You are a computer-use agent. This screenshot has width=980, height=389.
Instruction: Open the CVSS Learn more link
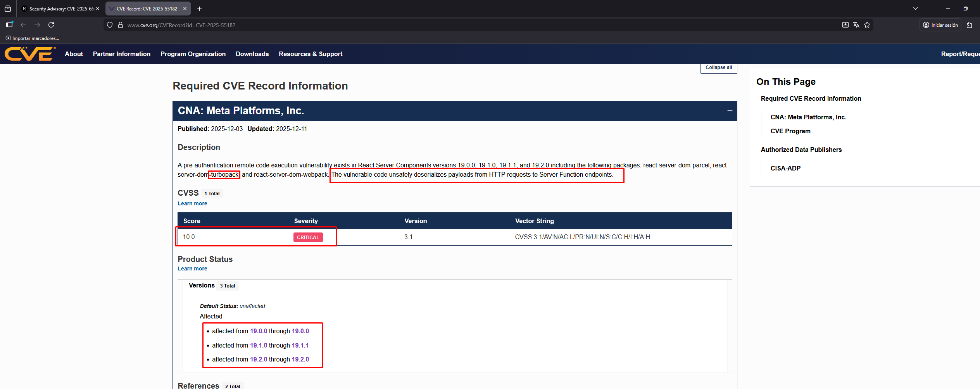tap(192, 203)
